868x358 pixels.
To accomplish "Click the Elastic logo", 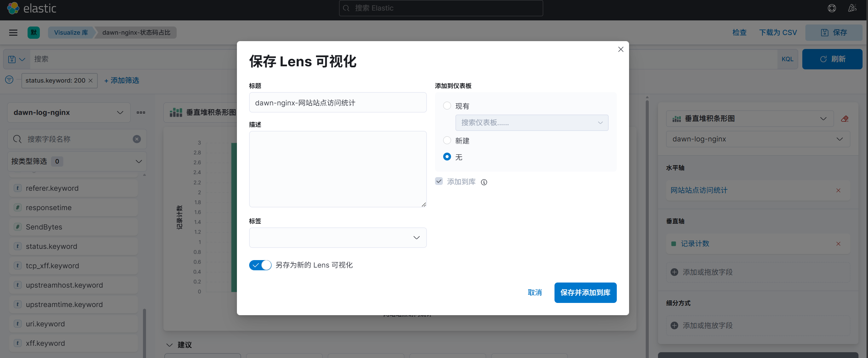I will (x=31, y=8).
